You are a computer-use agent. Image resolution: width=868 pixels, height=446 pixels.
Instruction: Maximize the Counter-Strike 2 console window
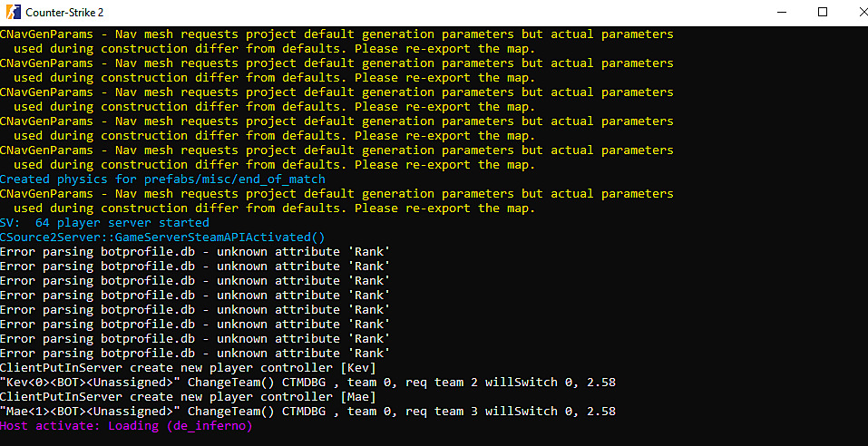(x=823, y=12)
